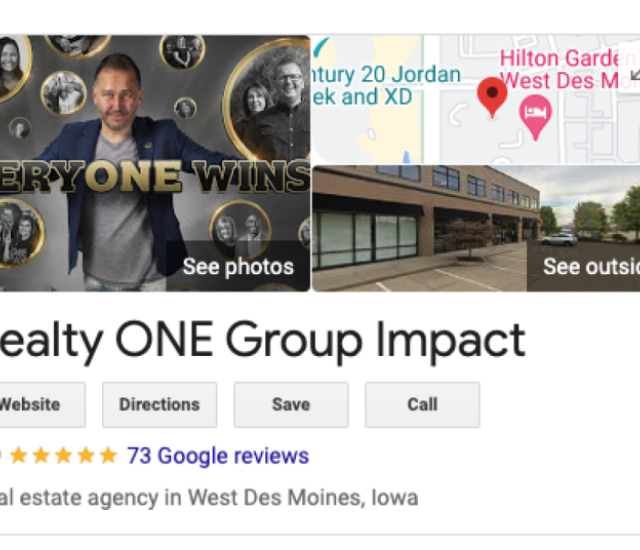
Task: Click See outside street view label
Action: (591, 267)
